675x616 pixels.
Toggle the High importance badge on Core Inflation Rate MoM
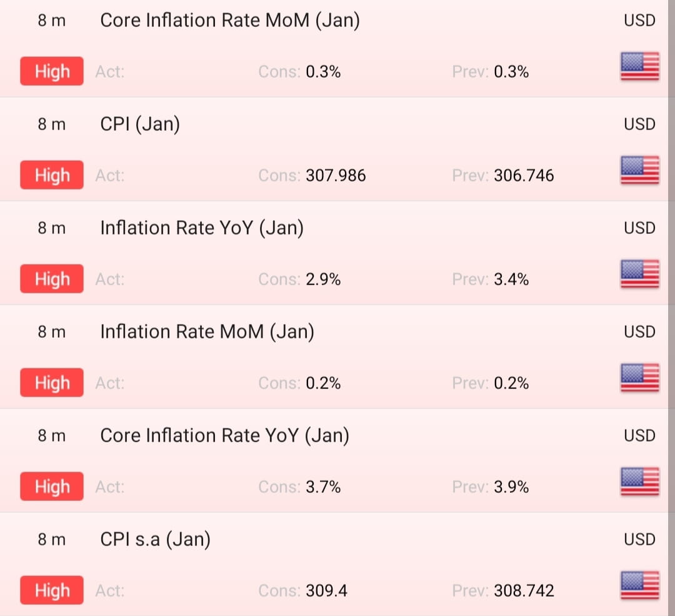pos(52,71)
